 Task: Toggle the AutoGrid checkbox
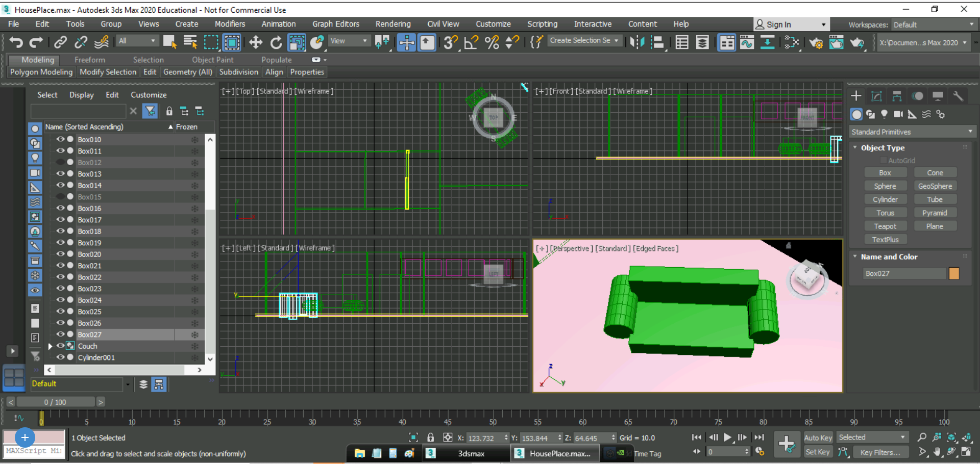[x=884, y=160]
